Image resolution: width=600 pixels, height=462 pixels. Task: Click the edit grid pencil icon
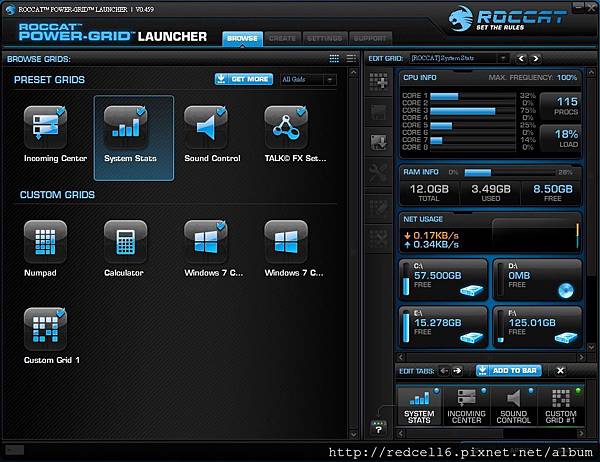coord(378,208)
